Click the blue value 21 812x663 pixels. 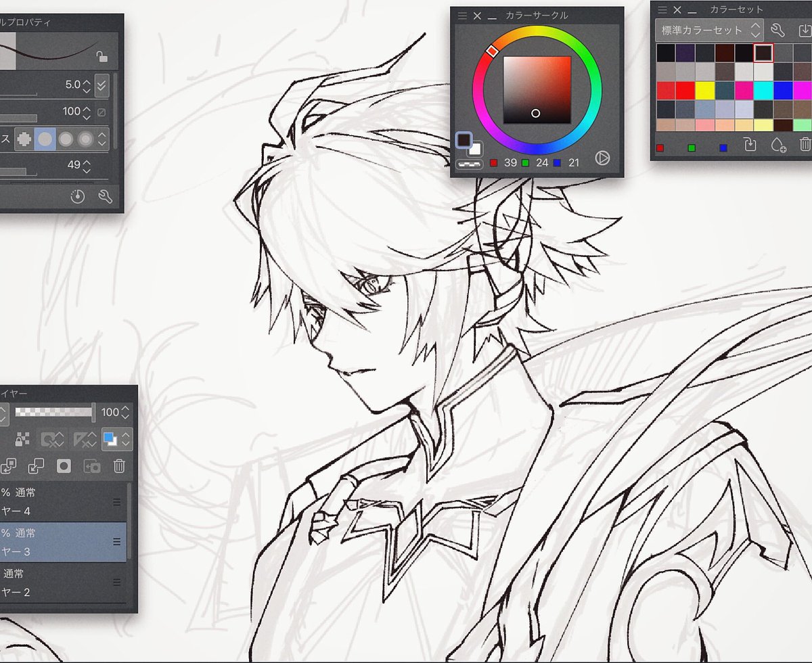pos(574,162)
